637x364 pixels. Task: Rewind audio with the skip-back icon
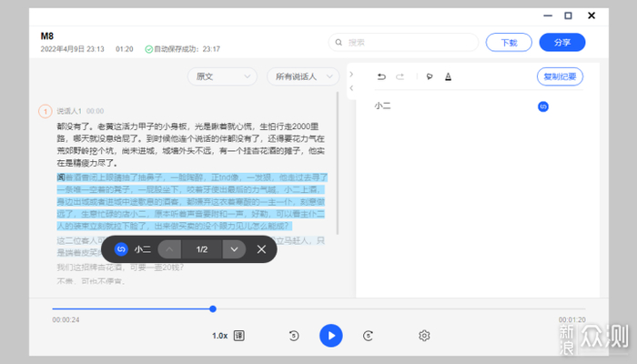[294, 336]
